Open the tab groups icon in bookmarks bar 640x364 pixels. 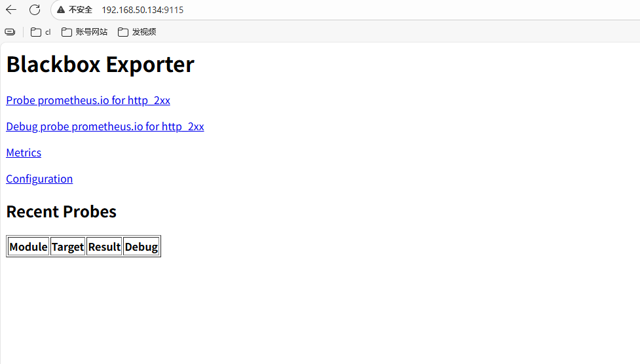coord(10,32)
